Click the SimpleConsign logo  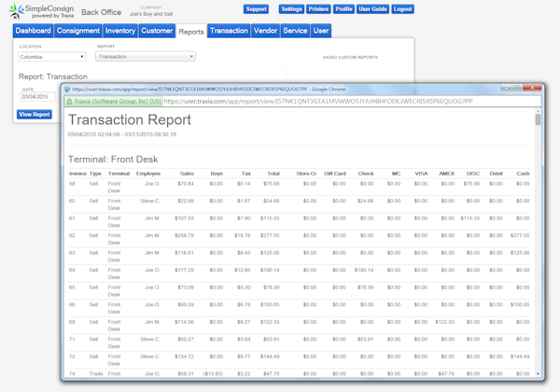pos(36,12)
